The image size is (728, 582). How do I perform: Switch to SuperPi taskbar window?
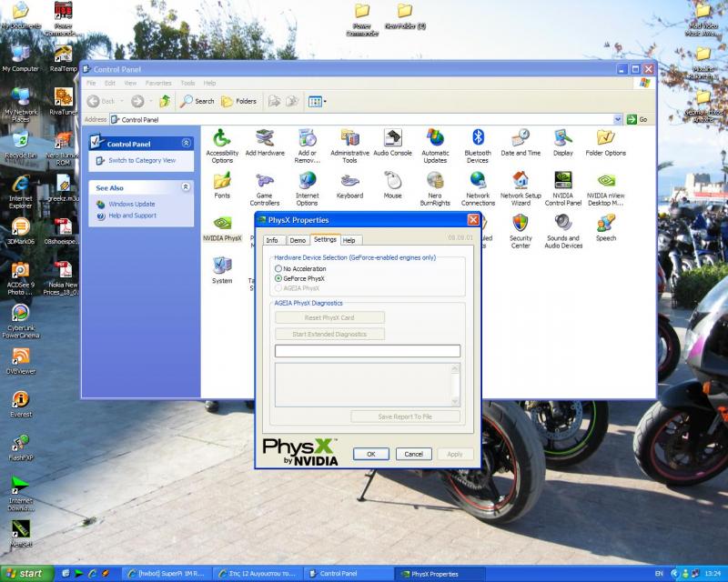[168, 574]
